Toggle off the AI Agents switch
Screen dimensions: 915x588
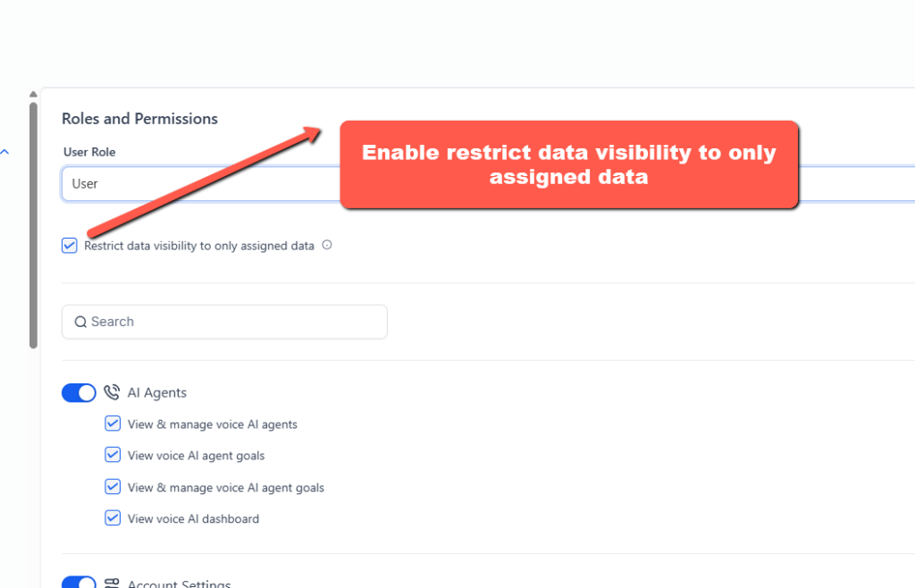[x=79, y=392]
